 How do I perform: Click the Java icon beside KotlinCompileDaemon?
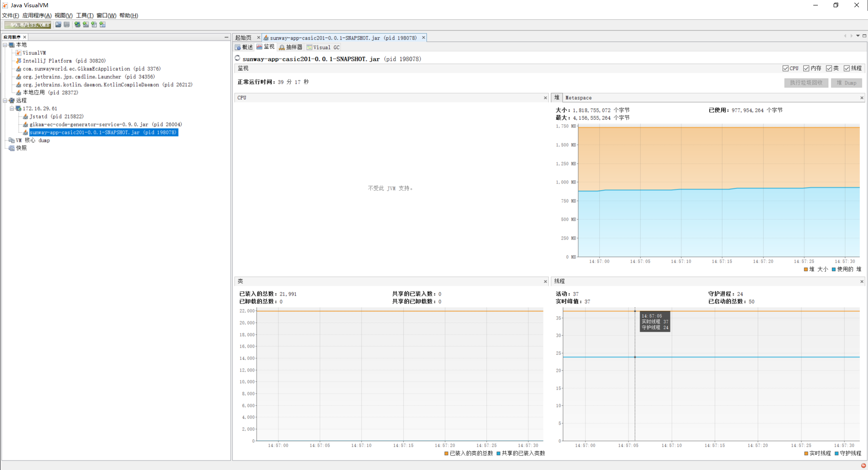point(19,85)
